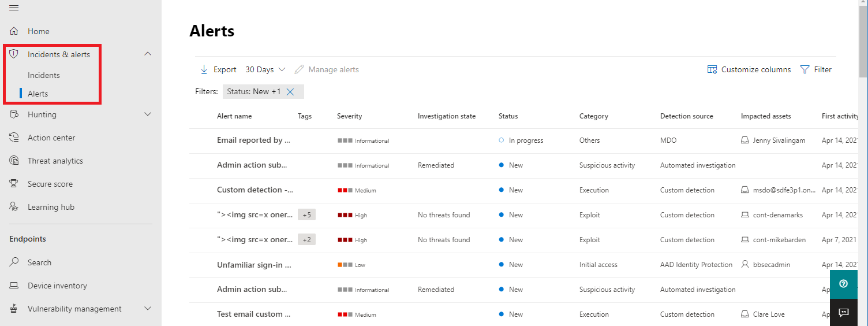Viewport: 868px width, 326px height.
Task: Open Incidents in the sidebar
Action: pyautogui.click(x=44, y=75)
